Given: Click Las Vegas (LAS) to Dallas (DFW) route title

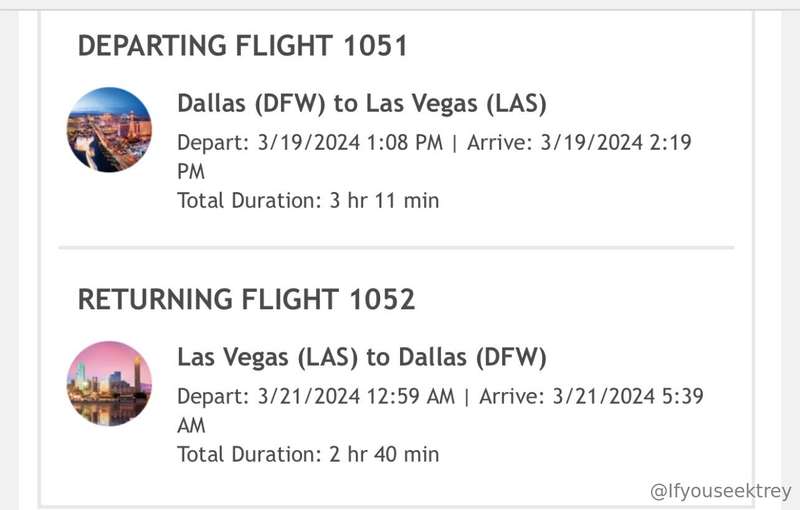Looking at the screenshot, I should [362, 358].
